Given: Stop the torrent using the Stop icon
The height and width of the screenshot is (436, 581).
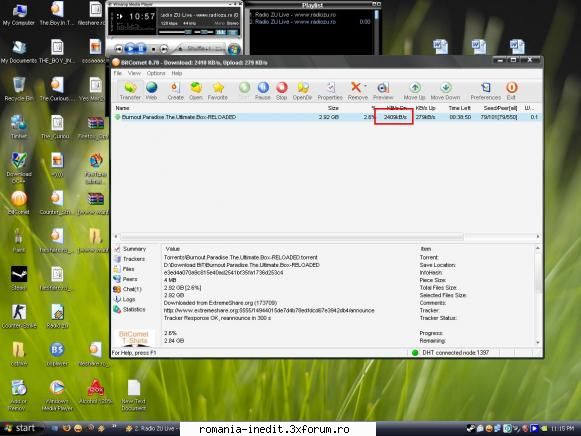Looking at the screenshot, I should coord(282,91).
